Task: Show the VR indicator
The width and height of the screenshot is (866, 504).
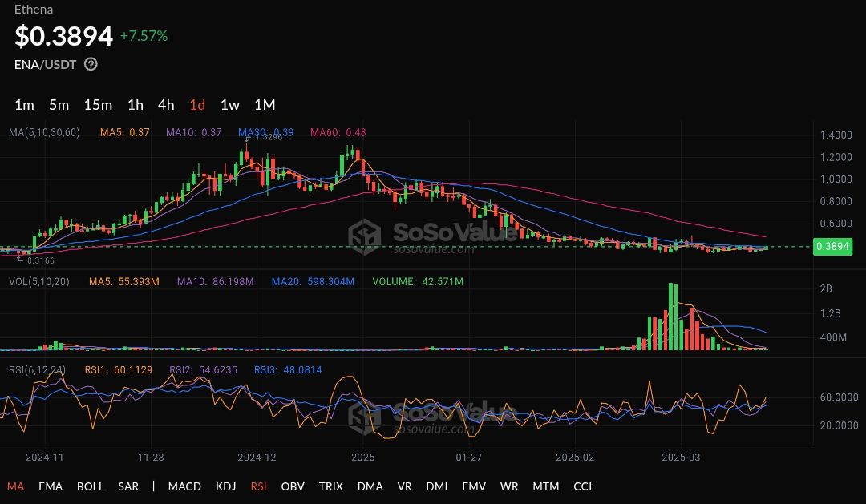Action: click(x=404, y=486)
